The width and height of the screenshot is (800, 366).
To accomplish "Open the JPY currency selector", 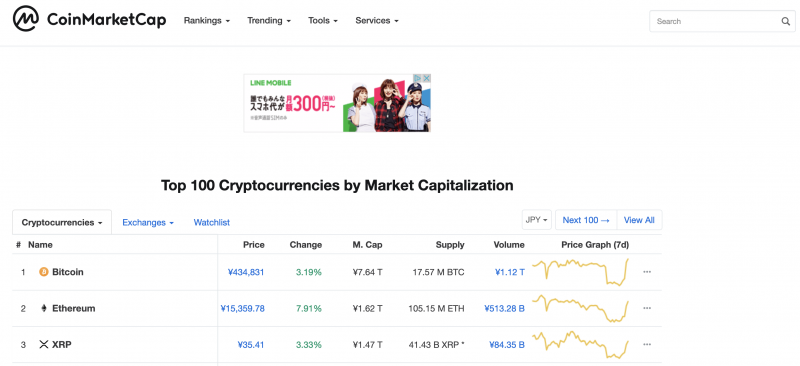I will pyautogui.click(x=537, y=220).
